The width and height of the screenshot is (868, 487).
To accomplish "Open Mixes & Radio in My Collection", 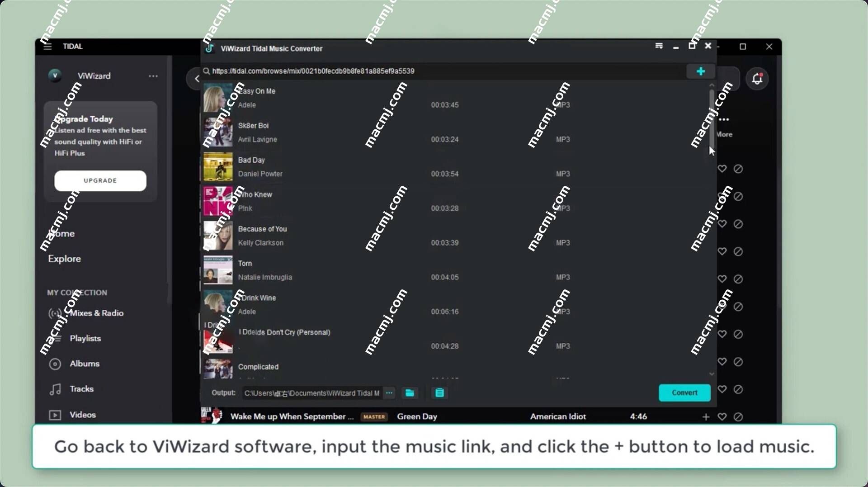I will [96, 313].
